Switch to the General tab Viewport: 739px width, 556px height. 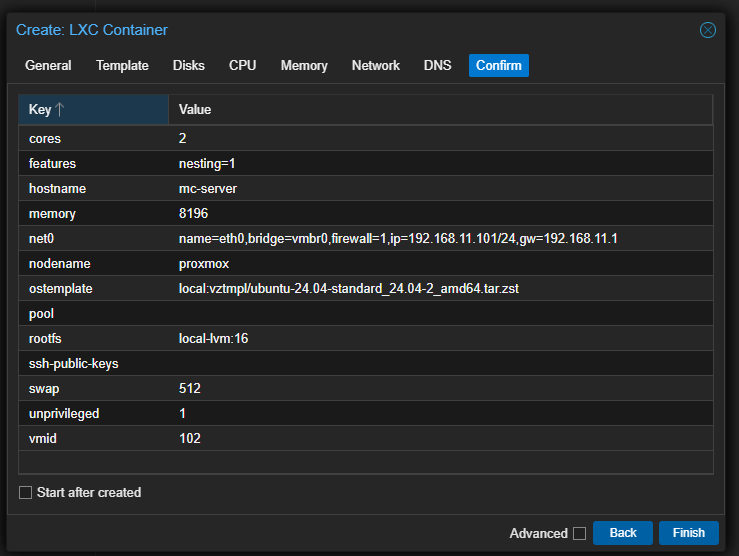tap(48, 66)
